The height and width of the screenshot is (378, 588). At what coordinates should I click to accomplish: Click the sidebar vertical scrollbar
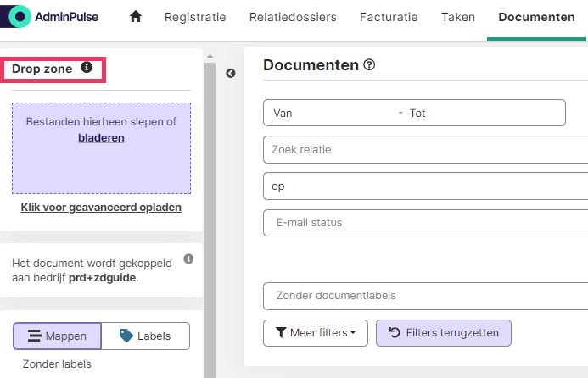click(x=210, y=217)
